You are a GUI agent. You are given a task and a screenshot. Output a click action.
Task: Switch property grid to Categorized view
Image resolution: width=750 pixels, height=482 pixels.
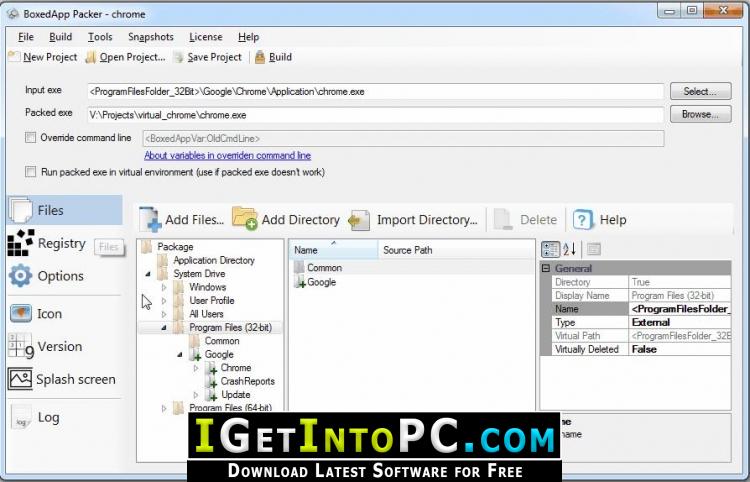[550, 249]
